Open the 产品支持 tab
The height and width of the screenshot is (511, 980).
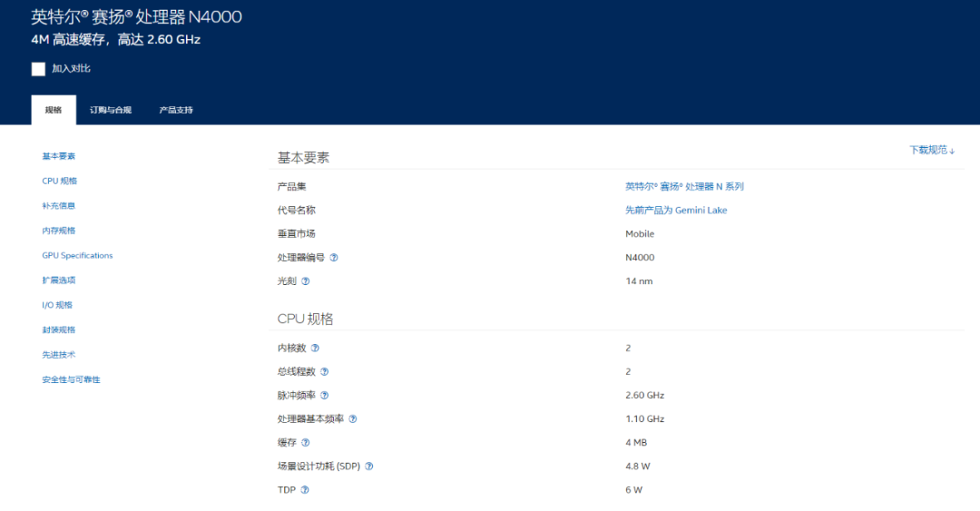(x=176, y=110)
